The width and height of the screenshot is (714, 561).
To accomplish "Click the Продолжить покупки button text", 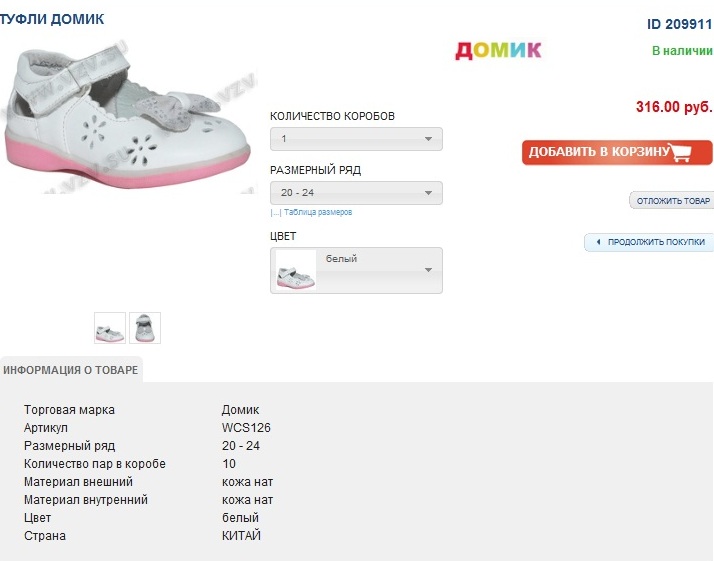I will point(655,242).
